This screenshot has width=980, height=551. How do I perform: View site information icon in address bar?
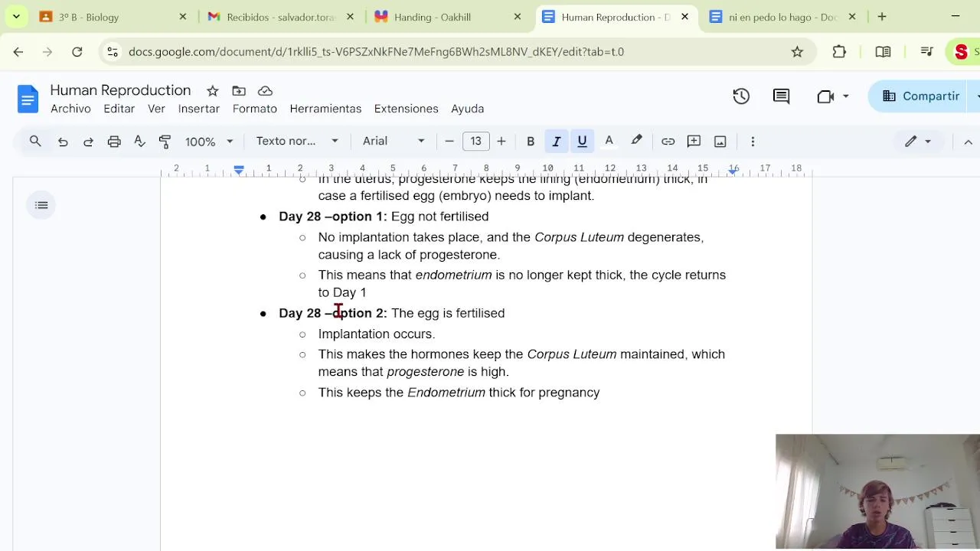click(x=113, y=52)
